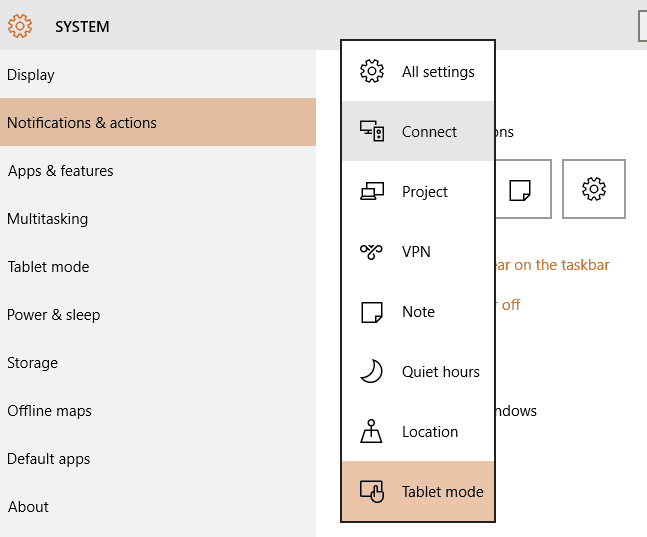Navigate to Power & sleep settings

coord(53,315)
